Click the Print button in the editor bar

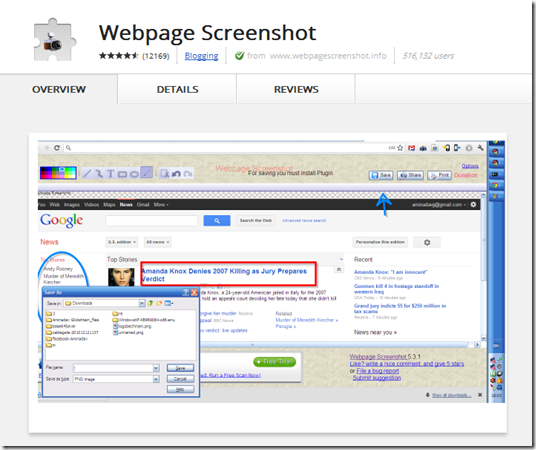tap(440, 175)
